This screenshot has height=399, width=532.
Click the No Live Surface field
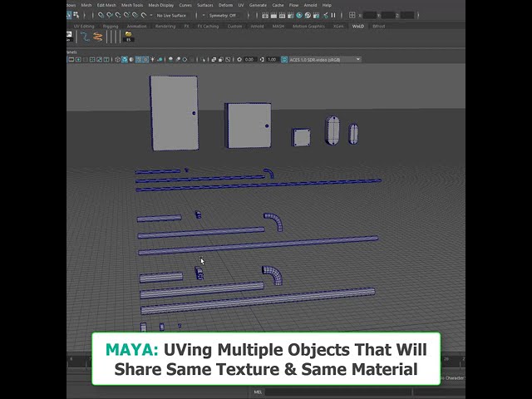pos(174,15)
